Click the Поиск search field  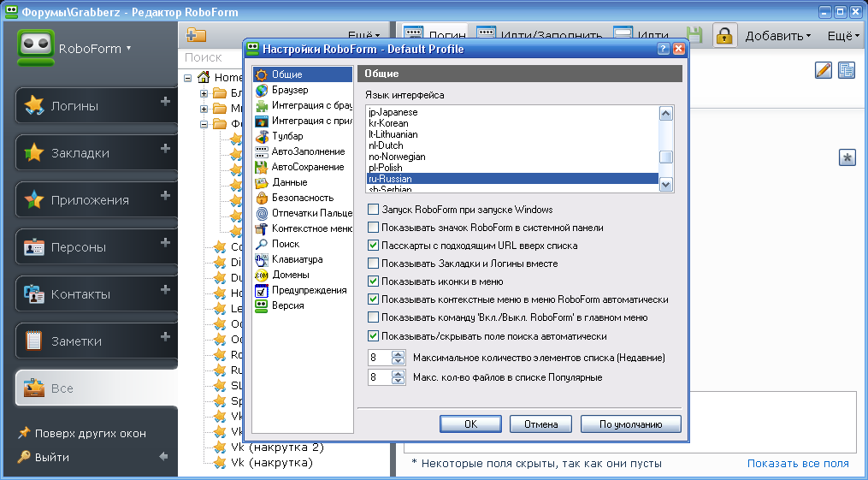[x=212, y=57]
